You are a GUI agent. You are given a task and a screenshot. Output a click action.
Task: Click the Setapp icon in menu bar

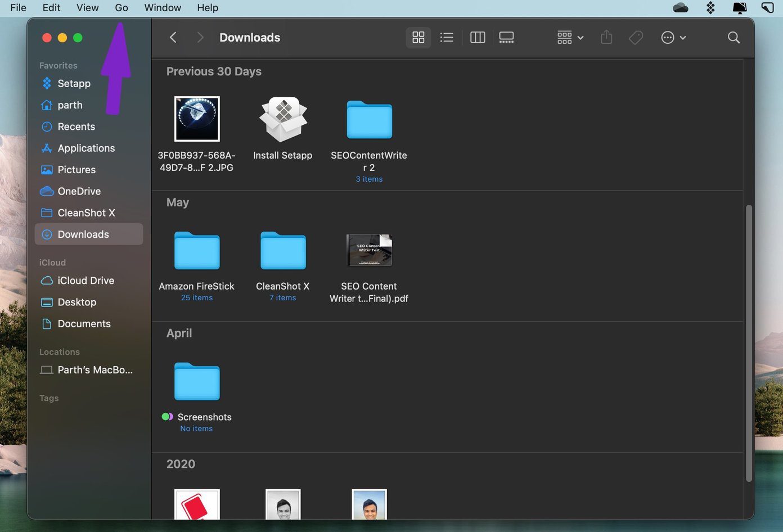711,8
